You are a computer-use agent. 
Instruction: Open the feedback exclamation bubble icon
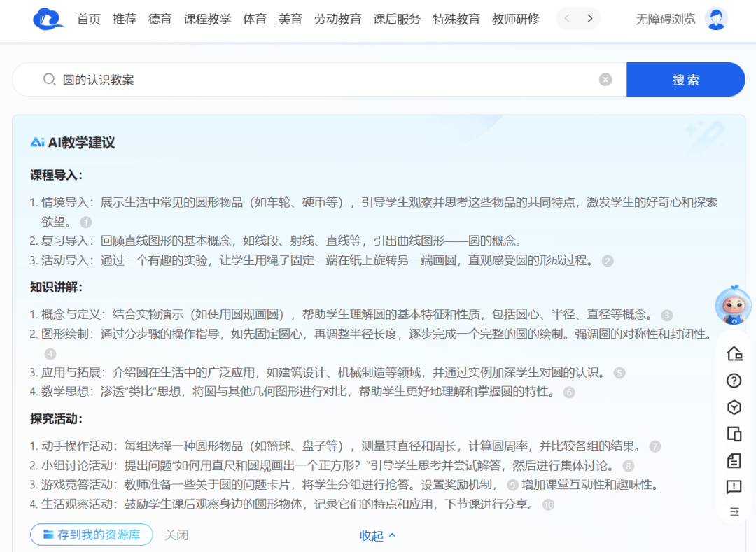[x=734, y=487]
